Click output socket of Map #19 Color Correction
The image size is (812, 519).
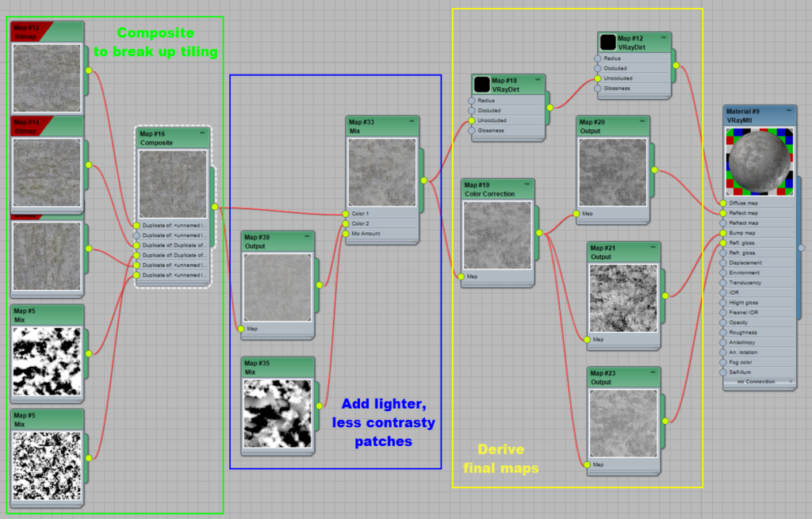pyautogui.click(x=539, y=233)
